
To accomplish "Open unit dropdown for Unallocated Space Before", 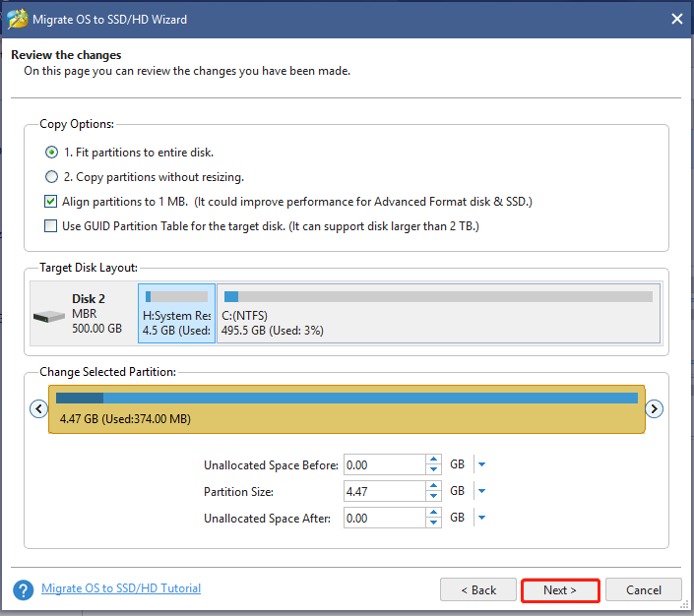I will coord(482,464).
